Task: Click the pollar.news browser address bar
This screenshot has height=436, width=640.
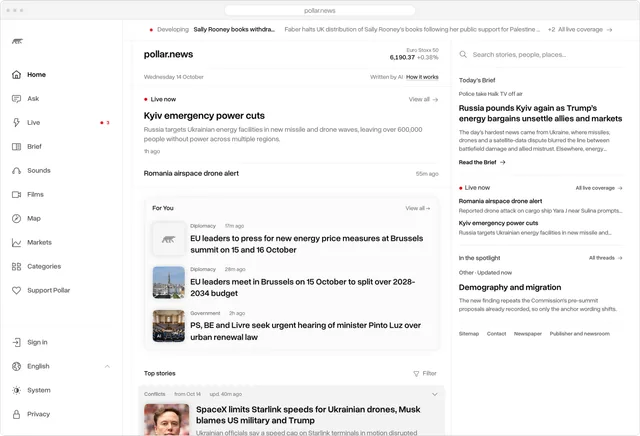Action: pyautogui.click(x=320, y=11)
